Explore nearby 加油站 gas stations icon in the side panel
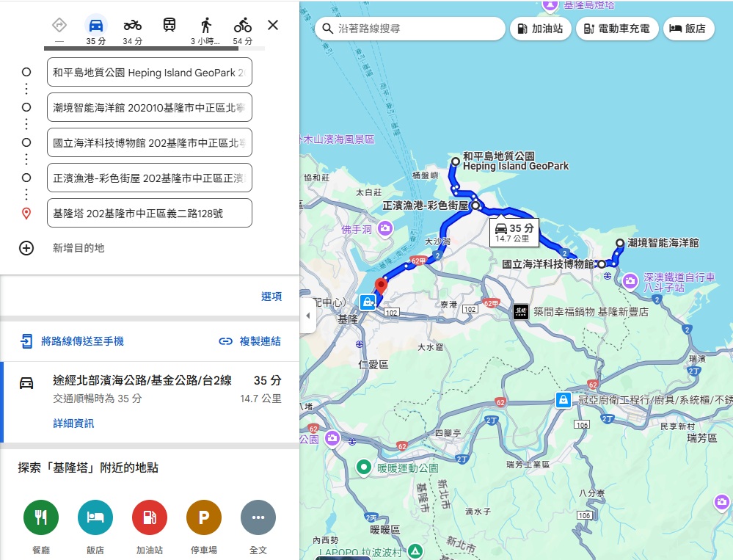Image resolution: width=733 pixels, height=560 pixels. click(150, 517)
